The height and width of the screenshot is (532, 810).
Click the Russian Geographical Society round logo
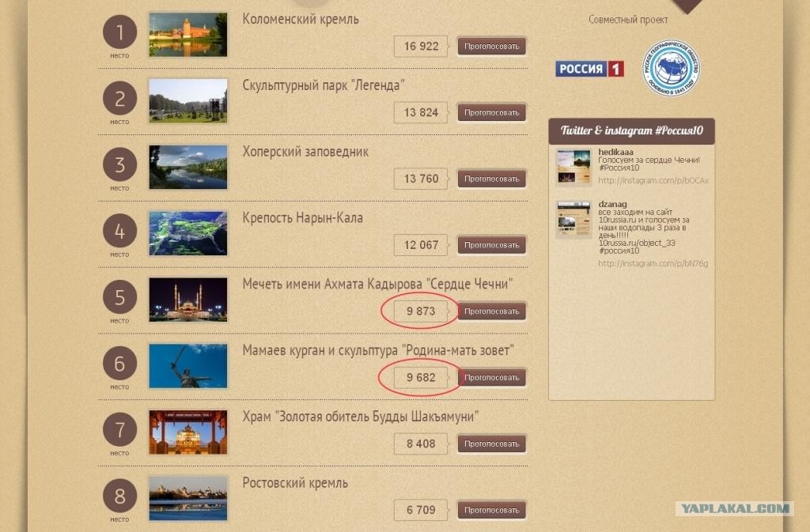coord(671,68)
